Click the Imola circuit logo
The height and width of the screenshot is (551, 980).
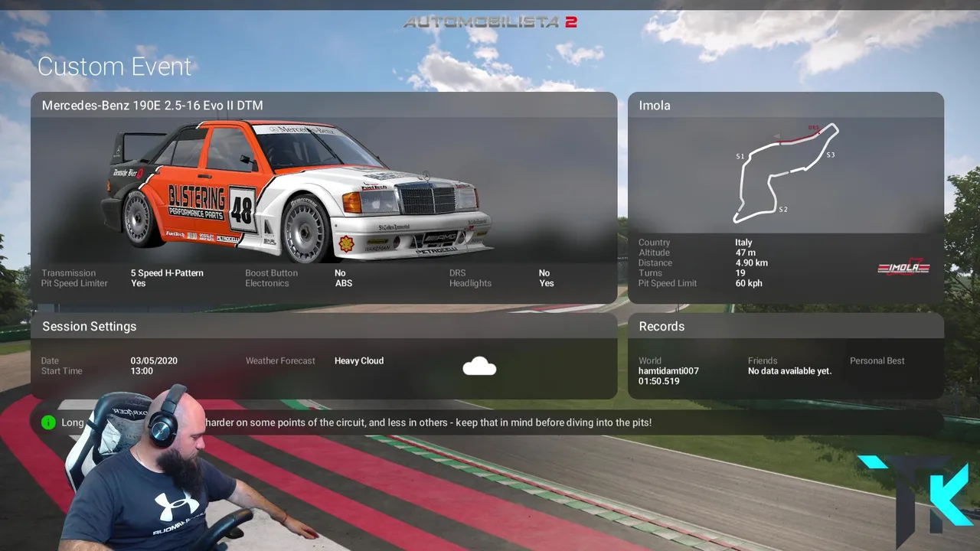[x=903, y=267]
